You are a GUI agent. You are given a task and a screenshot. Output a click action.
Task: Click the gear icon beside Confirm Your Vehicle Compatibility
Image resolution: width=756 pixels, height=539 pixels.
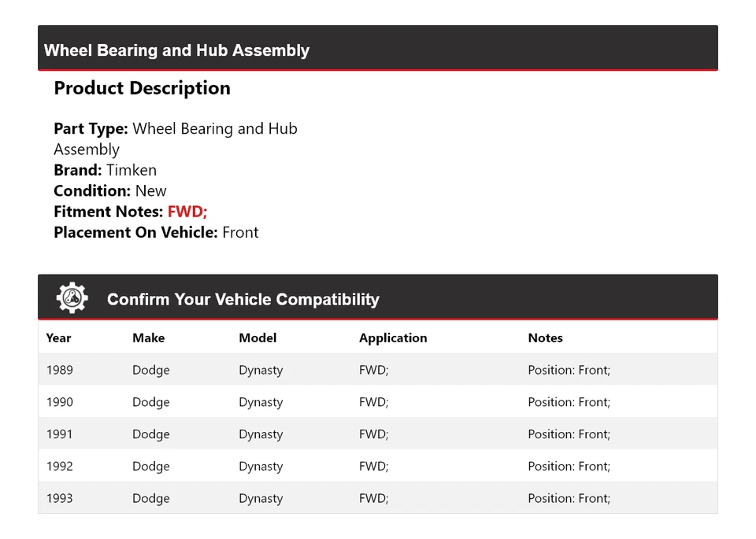[x=72, y=298]
